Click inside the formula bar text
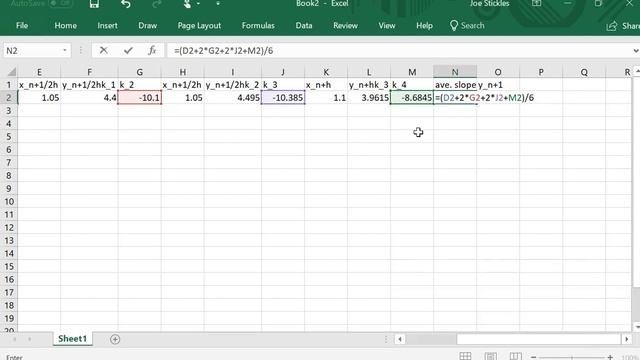 pos(223,51)
